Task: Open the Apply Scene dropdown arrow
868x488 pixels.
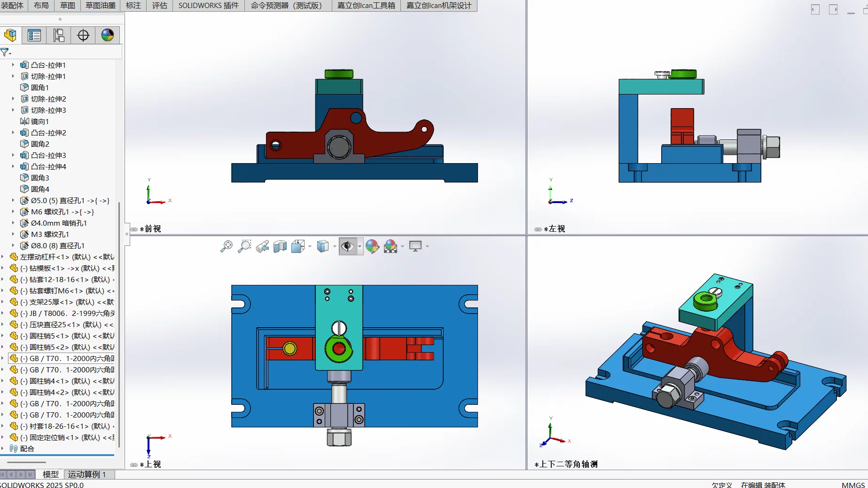Action: click(x=403, y=246)
